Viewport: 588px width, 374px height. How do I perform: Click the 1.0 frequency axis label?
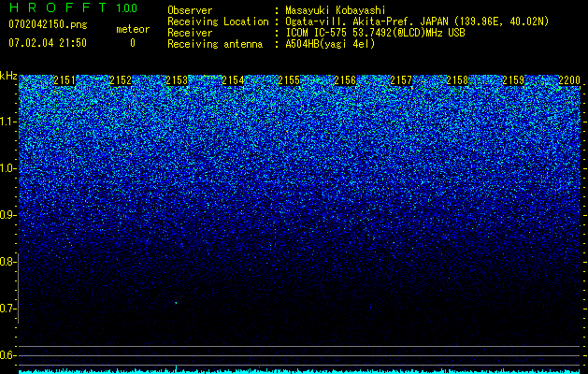[x=7, y=168]
